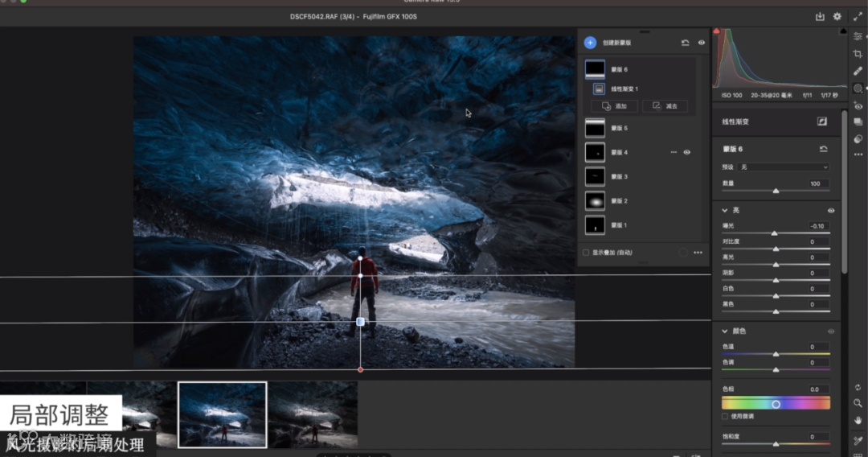The image size is (868, 457).
Task: Click the 减去 subtract-from-mask button
Action: coord(665,106)
